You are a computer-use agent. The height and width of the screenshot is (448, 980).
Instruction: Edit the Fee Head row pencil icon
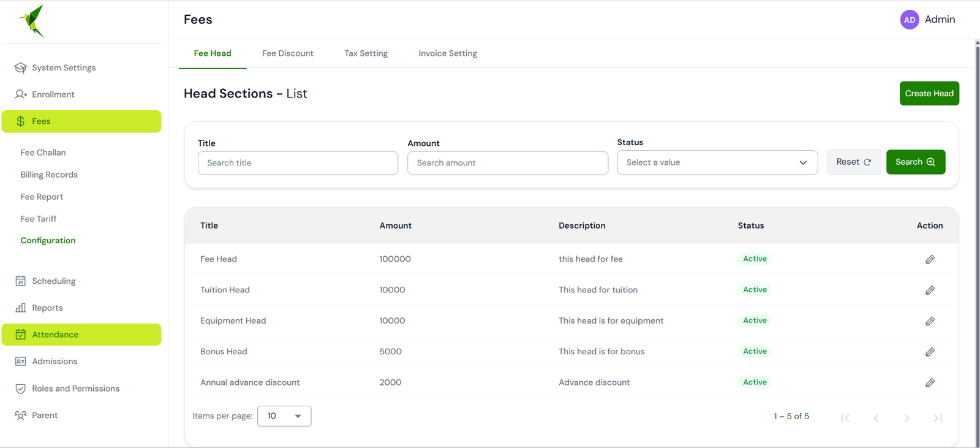point(930,259)
